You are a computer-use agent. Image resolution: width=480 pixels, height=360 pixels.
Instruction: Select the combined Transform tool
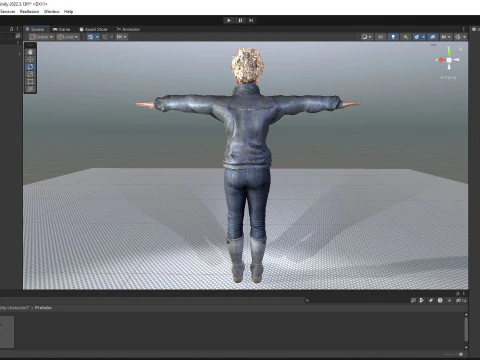pos(30,89)
